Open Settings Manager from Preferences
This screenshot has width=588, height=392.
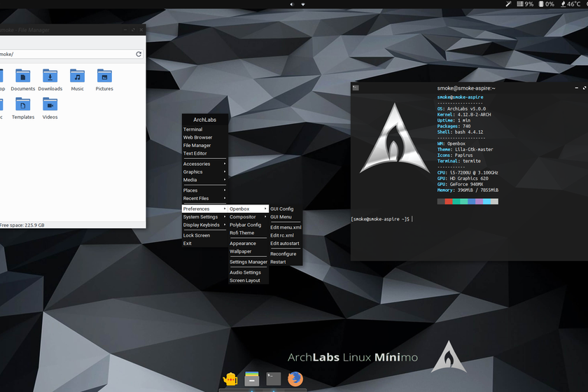pyautogui.click(x=248, y=262)
